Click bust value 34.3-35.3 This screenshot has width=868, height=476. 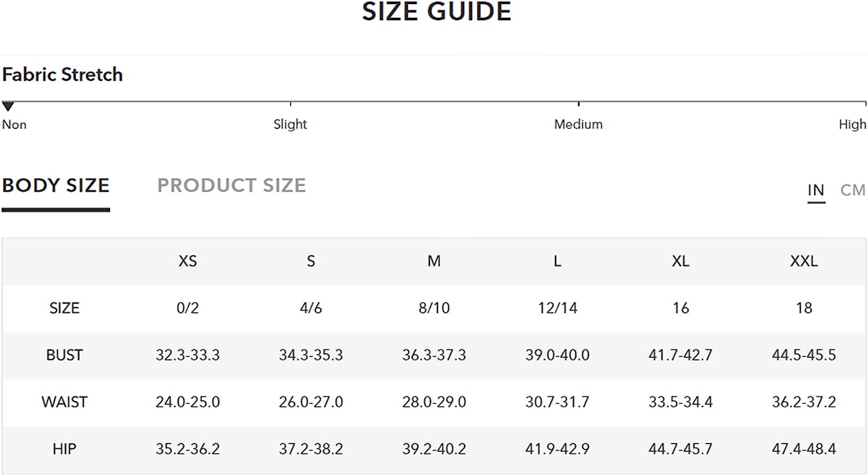click(x=311, y=355)
